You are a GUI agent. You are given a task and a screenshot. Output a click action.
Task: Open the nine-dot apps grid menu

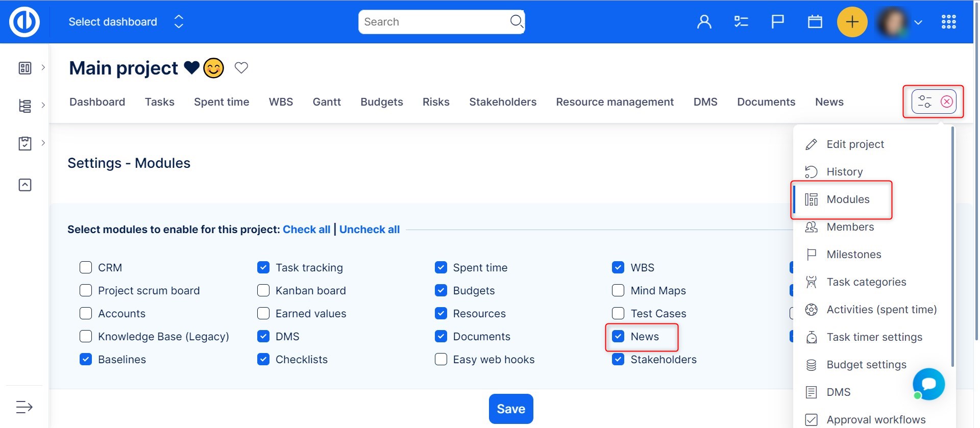pyautogui.click(x=948, y=22)
